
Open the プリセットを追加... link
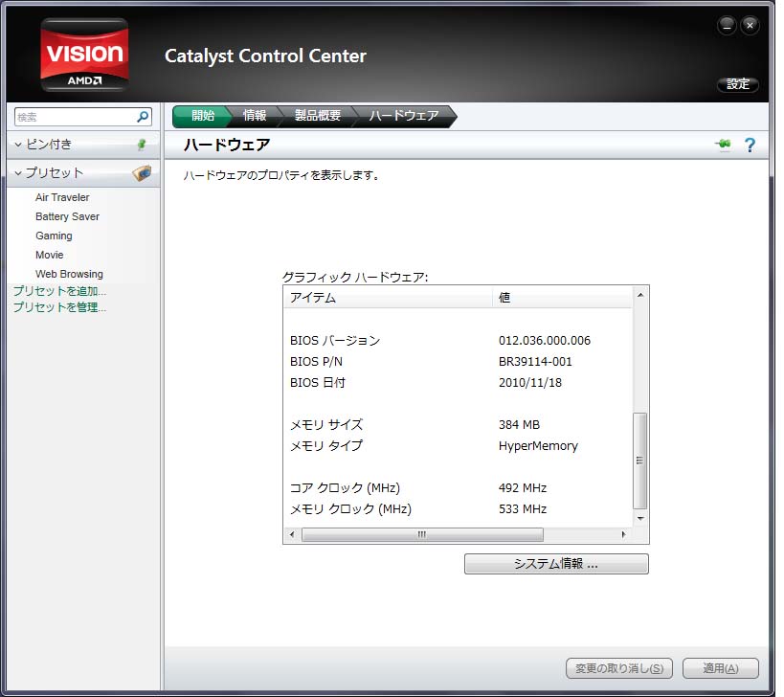[x=59, y=291]
